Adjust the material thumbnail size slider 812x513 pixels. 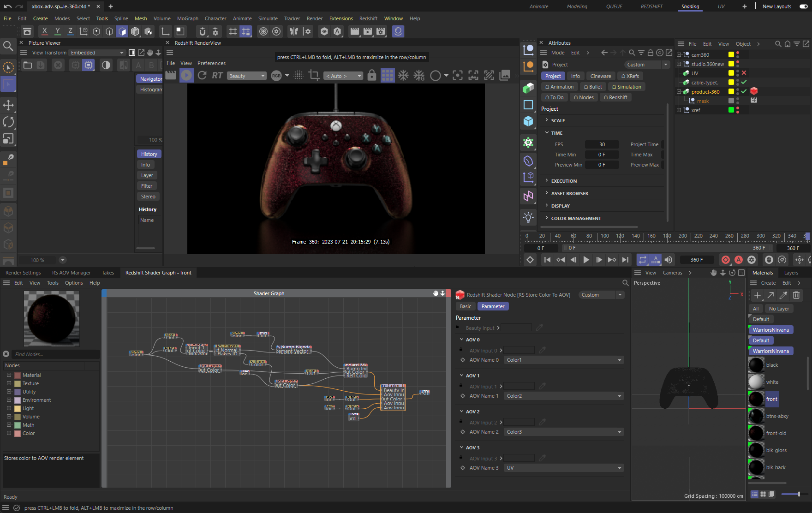tap(798, 494)
